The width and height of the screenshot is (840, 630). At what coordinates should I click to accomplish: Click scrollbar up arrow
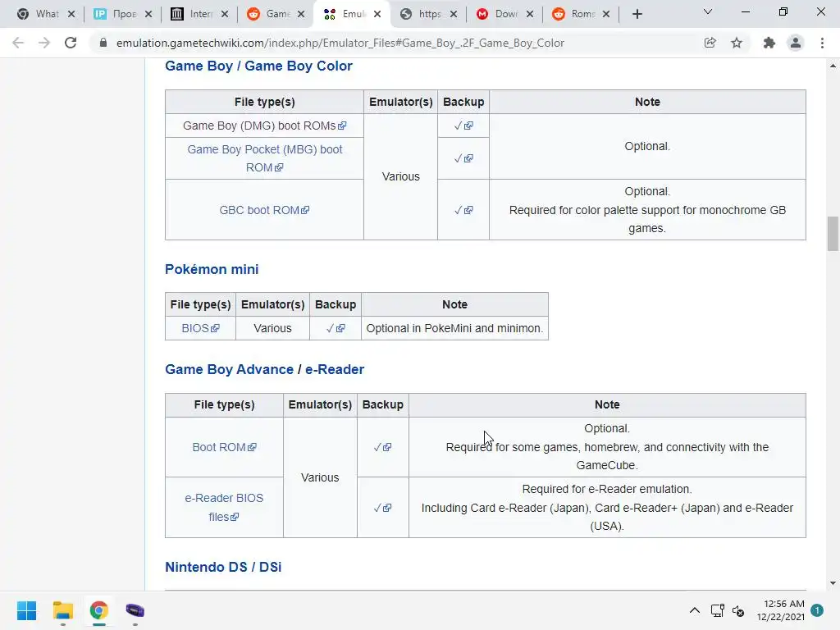coord(833,66)
